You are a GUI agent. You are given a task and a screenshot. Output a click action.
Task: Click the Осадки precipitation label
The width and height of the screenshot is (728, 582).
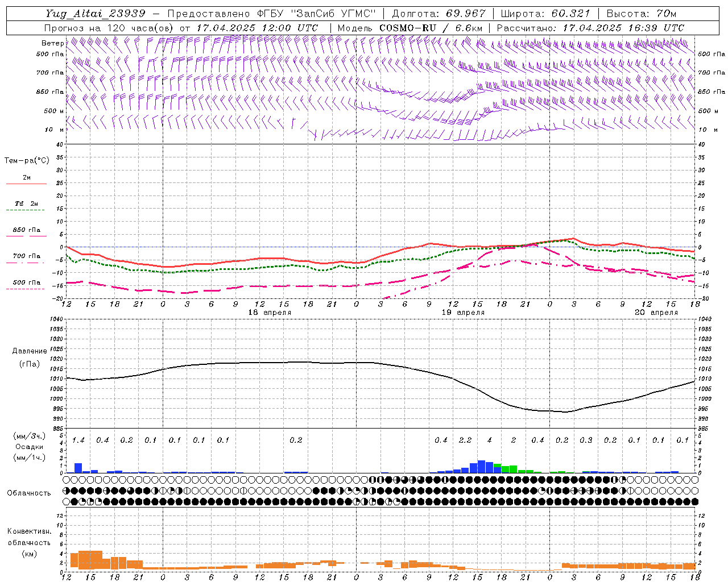(30, 447)
